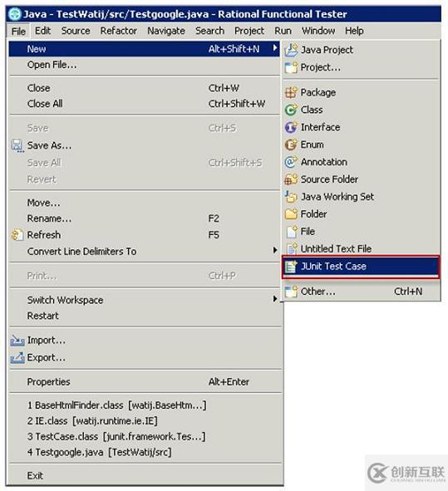Viewport: 448px width, 491px height.
Task: Click the Refresh icon in File menu
Action: click(x=17, y=235)
